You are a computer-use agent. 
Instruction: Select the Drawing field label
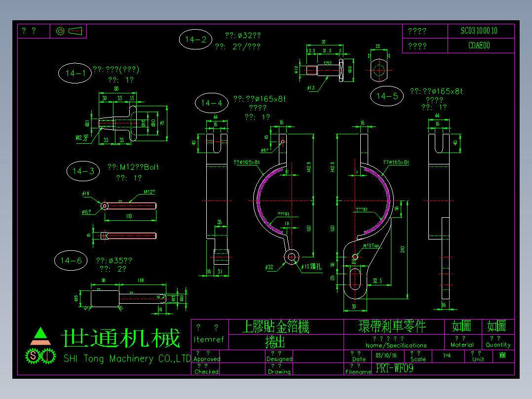tap(279, 372)
